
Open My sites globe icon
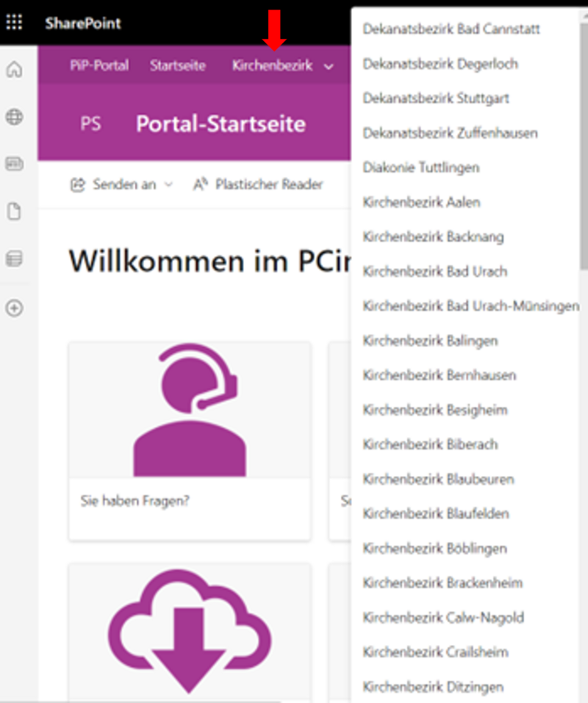pos(15,117)
